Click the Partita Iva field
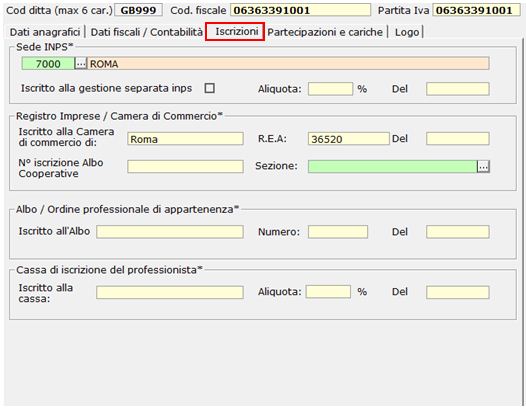Viewport: 526px width, 409px height. 477,10
